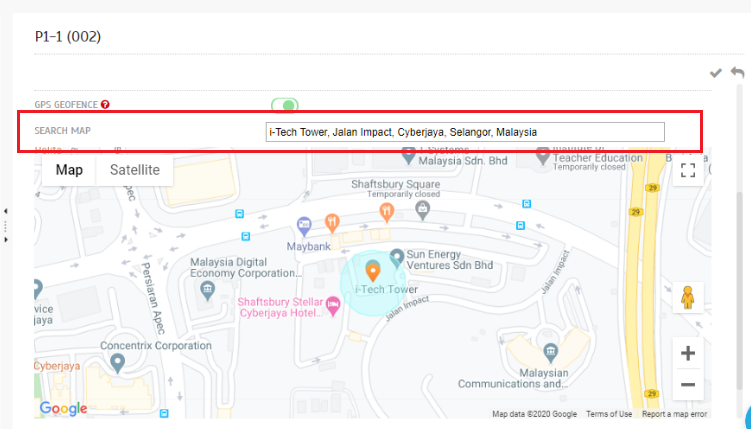This screenshot has height=429, width=751.
Task: Click the bus stop icon at map bottom
Action: click(x=164, y=413)
